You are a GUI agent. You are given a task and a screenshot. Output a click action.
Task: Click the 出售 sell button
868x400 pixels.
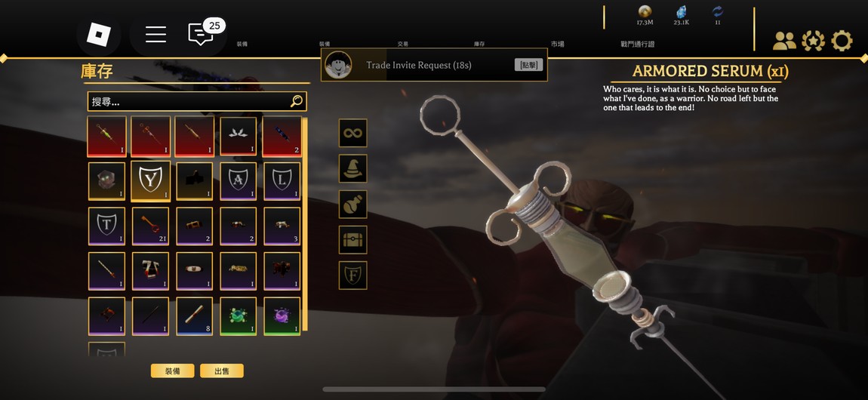[221, 371]
